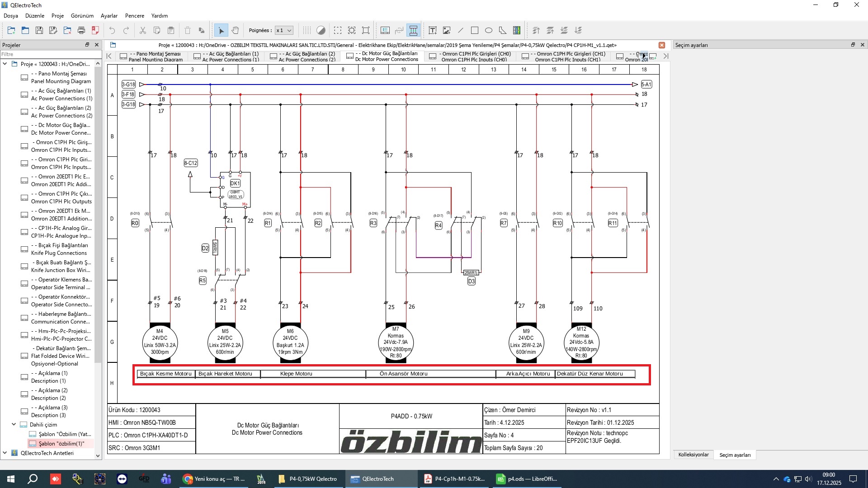The height and width of the screenshot is (488, 868).
Task: Select the Add image tool
Action: tap(447, 30)
